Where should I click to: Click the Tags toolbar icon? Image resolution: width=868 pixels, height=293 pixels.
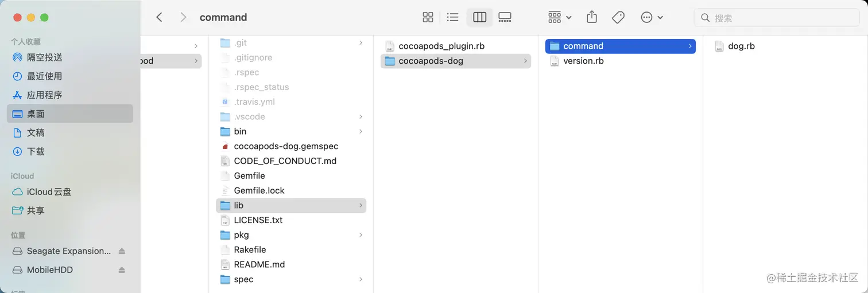(618, 17)
